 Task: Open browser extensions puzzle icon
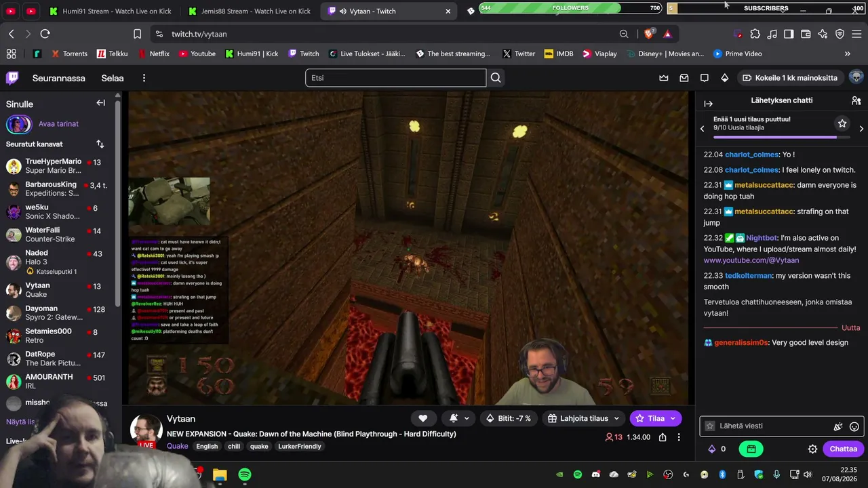(x=755, y=34)
